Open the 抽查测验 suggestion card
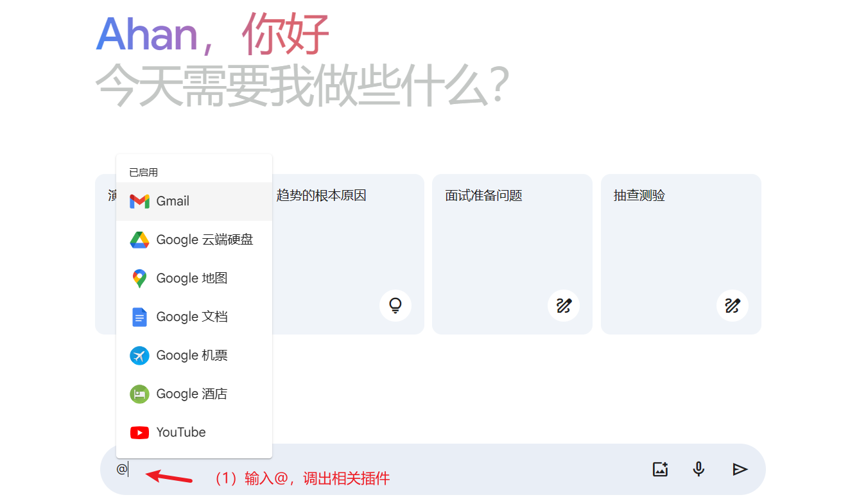This screenshot has width=859, height=504. pos(681,254)
